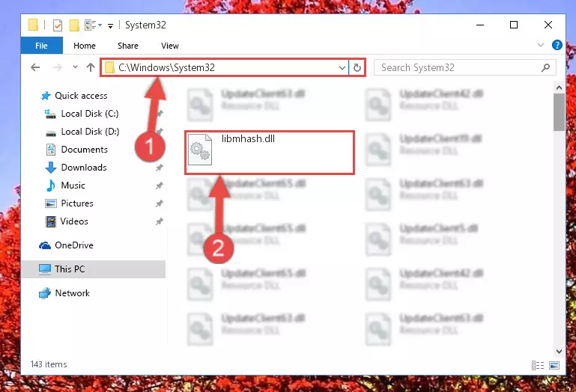
Task: Select the libmhash.dll file name
Action: tap(248, 138)
